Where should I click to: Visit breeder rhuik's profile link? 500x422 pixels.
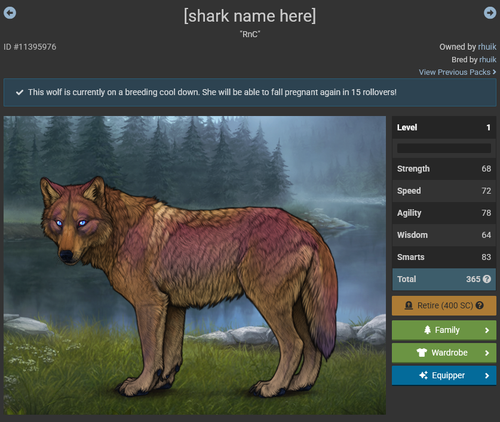488,60
